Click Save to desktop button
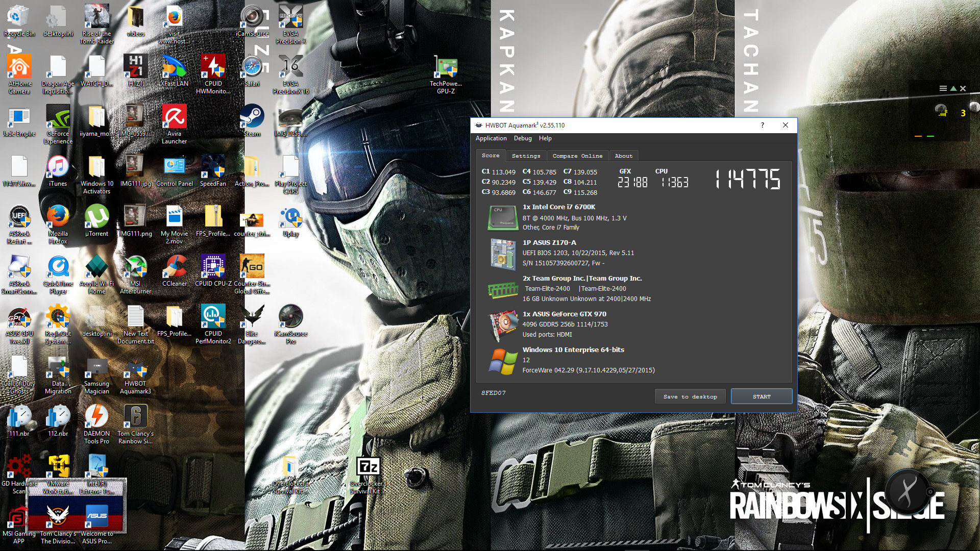Image resolution: width=980 pixels, height=551 pixels. click(690, 396)
